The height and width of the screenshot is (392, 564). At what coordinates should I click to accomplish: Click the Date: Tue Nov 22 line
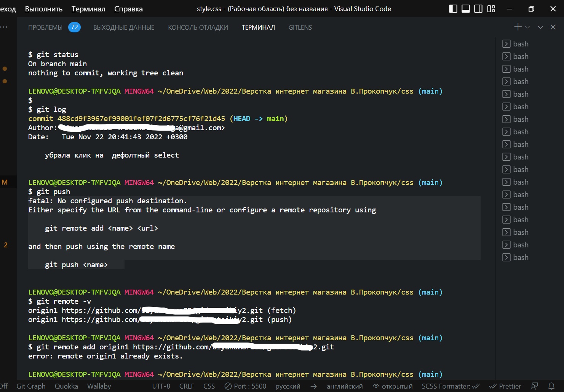coord(108,137)
